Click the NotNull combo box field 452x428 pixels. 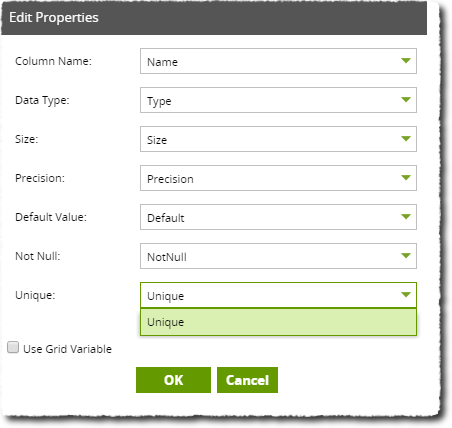(x=278, y=256)
